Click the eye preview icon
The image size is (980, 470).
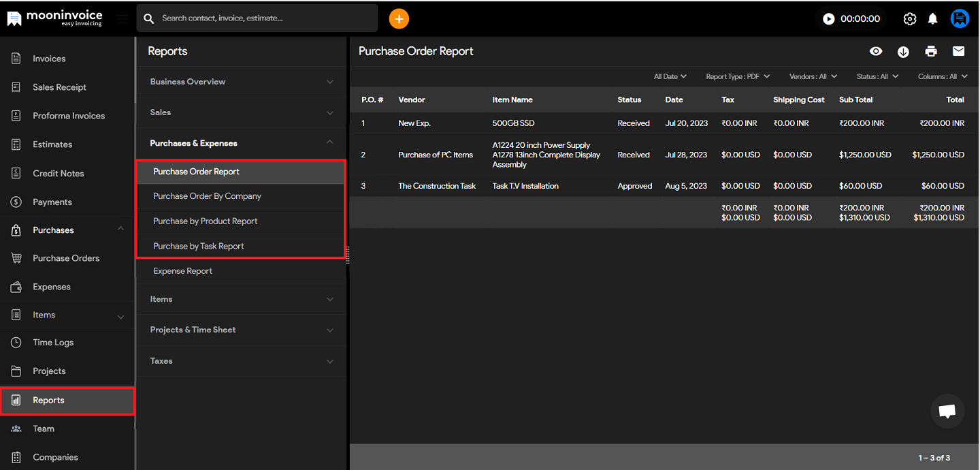876,52
